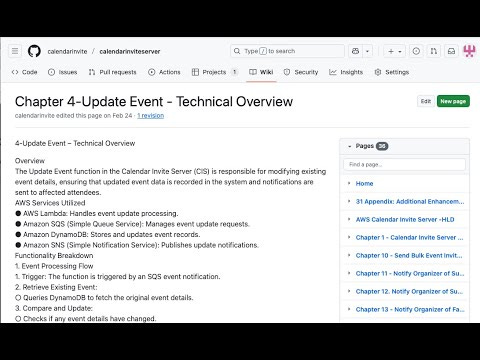Image resolution: width=480 pixels, height=360 pixels.
Task: Switch to the Projects tab
Action: [215, 72]
